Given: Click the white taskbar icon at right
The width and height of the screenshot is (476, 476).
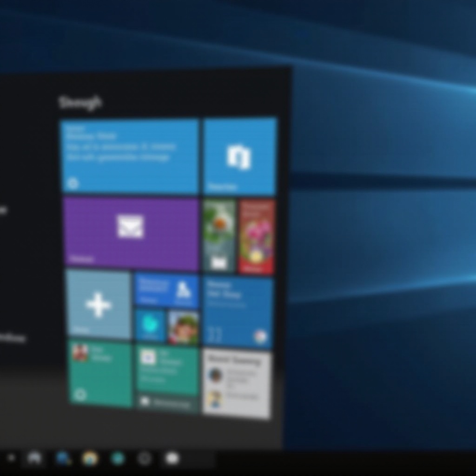Looking at the screenshot, I should coord(172,458).
